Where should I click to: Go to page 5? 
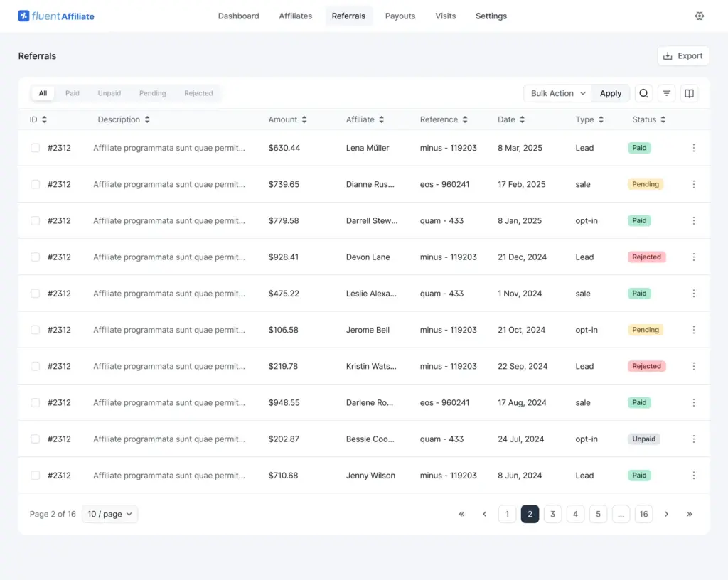tap(598, 514)
